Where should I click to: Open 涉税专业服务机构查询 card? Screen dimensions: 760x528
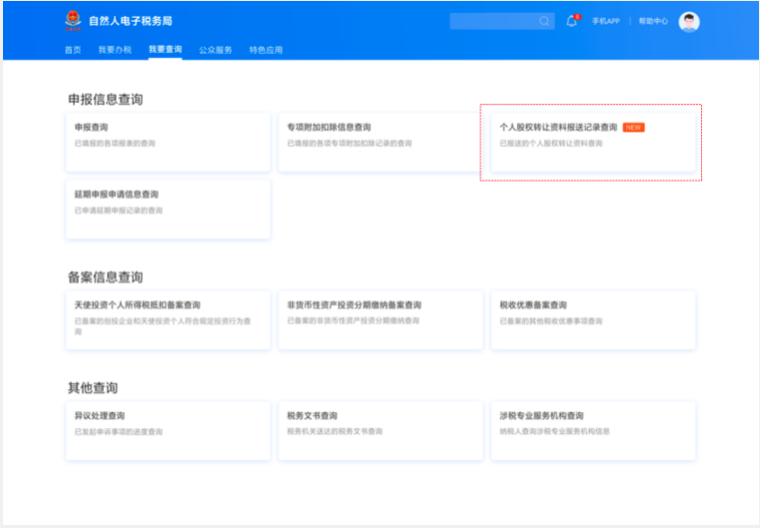[593, 430]
